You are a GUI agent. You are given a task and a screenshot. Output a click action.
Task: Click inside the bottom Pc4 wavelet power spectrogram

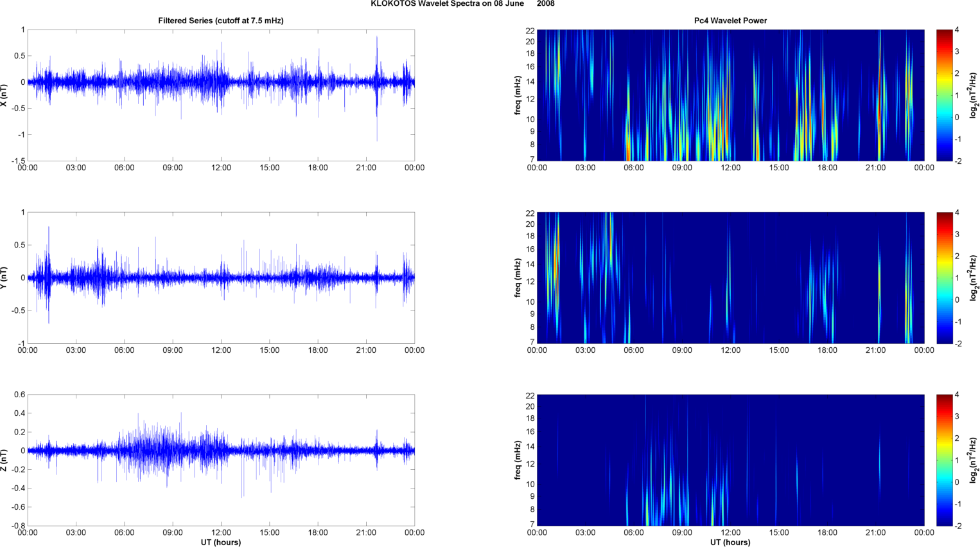pyautogui.click(x=730, y=460)
